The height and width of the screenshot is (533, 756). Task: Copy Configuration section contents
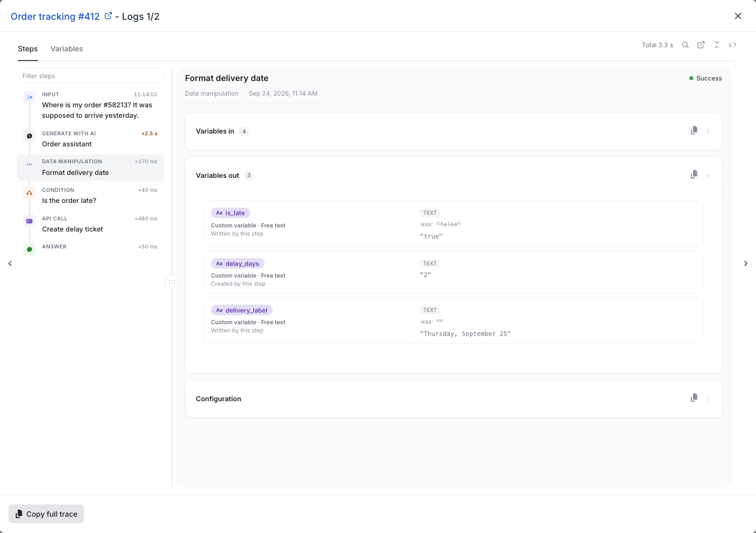(x=694, y=398)
